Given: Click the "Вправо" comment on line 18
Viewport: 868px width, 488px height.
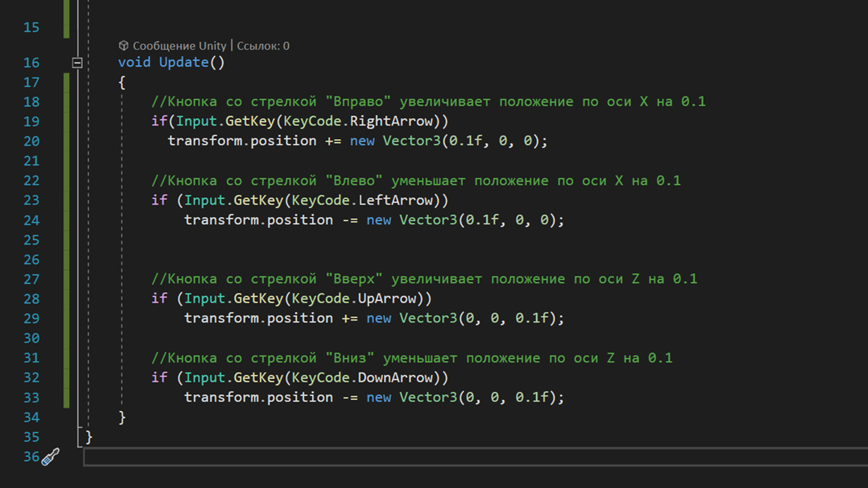Looking at the screenshot, I should [358, 101].
